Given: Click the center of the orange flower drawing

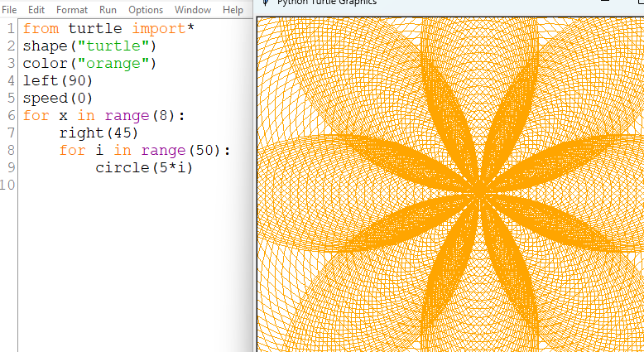Looking at the screenshot, I should (480, 193).
